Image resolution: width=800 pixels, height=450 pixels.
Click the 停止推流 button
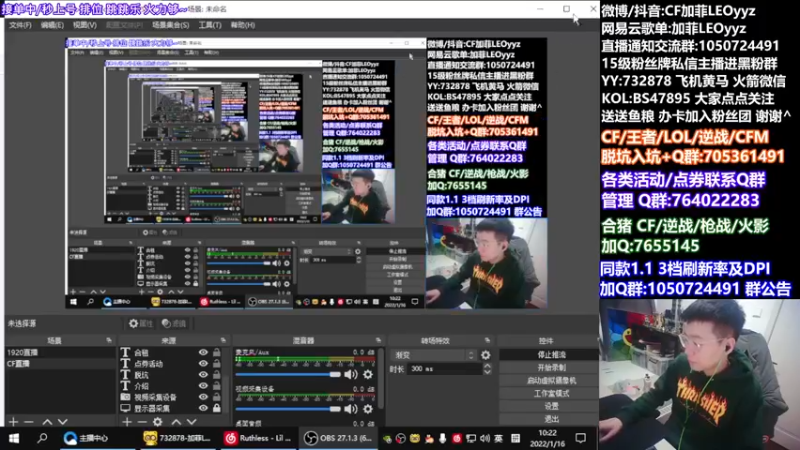pyautogui.click(x=551, y=355)
